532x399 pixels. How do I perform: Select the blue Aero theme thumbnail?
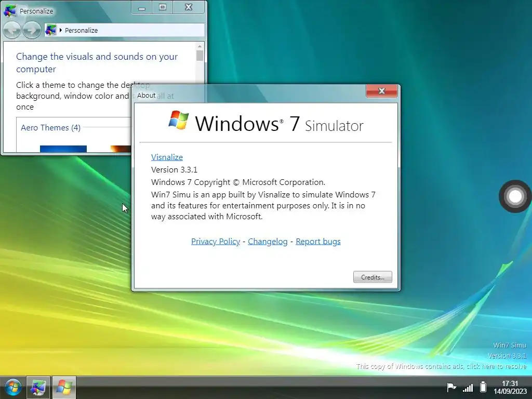pos(63,149)
